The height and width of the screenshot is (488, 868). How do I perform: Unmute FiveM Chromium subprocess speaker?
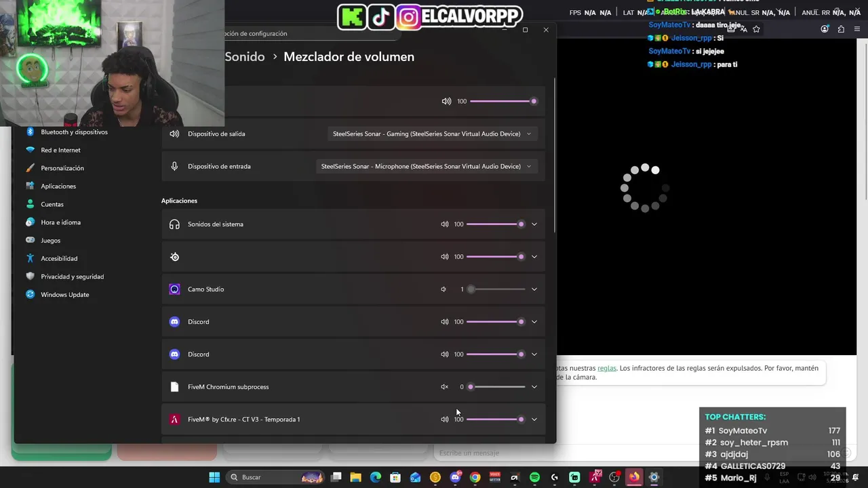[x=444, y=387]
